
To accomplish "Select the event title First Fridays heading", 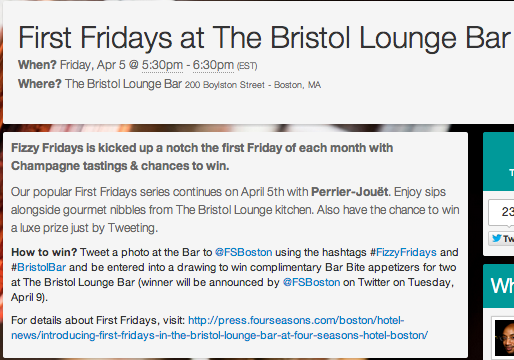I will (x=264, y=38).
